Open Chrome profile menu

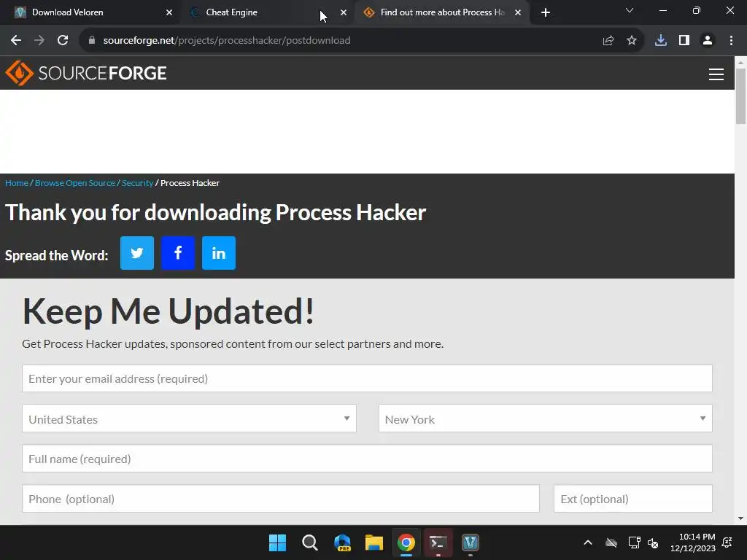(x=708, y=41)
